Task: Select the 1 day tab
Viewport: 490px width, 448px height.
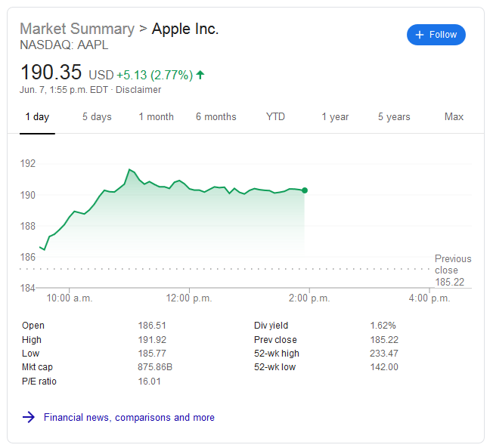Action: point(37,117)
